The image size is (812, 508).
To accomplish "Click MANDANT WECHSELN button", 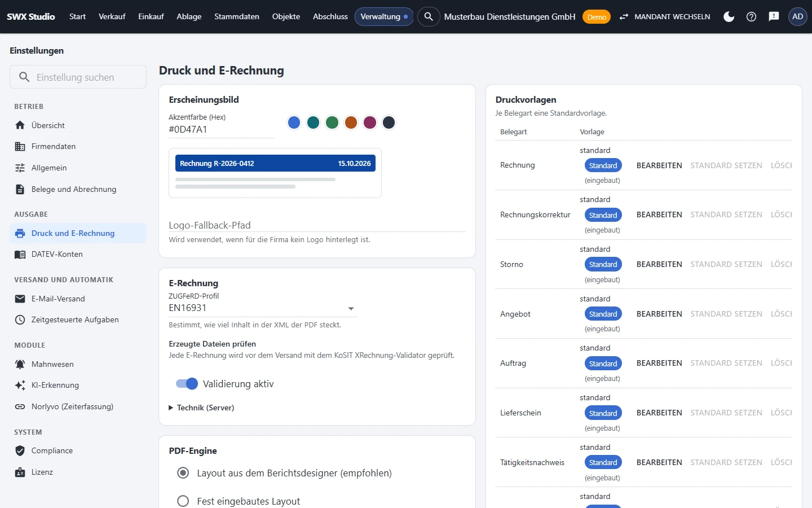I will [x=665, y=16].
